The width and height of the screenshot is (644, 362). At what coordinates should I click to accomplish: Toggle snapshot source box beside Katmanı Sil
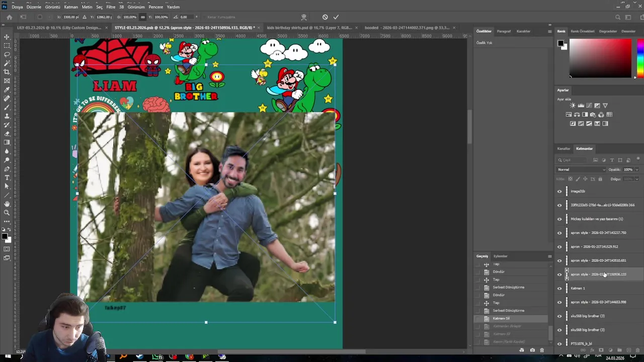[x=478, y=318]
